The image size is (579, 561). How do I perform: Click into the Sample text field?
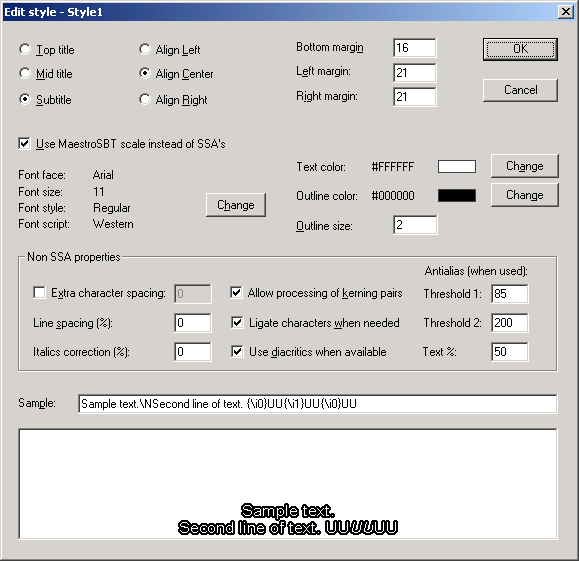(x=318, y=404)
